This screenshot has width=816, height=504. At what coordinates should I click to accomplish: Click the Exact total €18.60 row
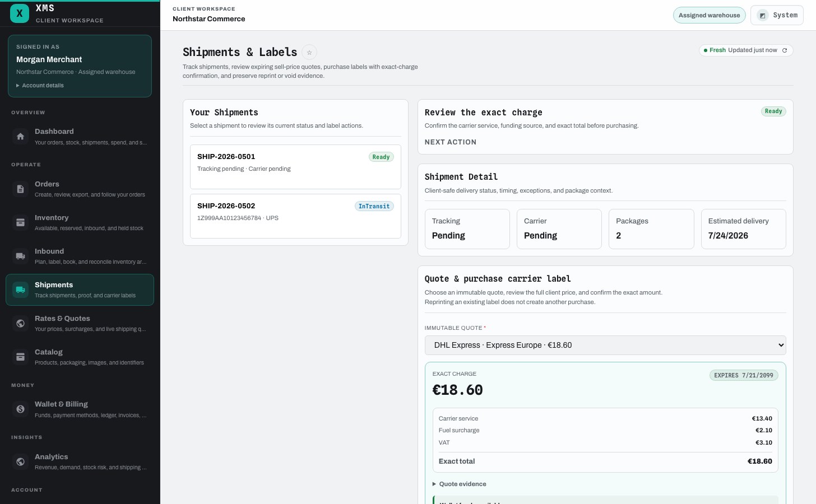(605, 461)
